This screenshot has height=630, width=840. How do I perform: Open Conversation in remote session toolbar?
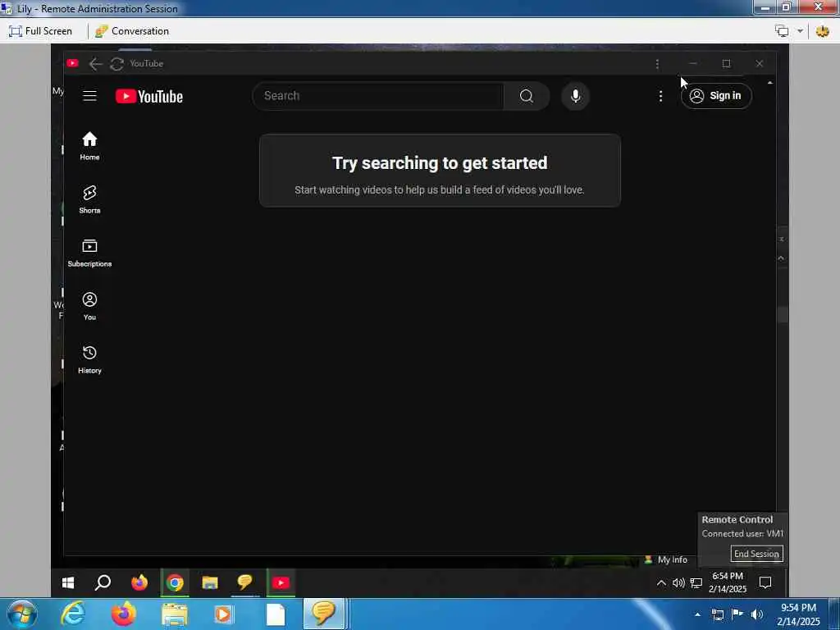click(x=132, y=31)
